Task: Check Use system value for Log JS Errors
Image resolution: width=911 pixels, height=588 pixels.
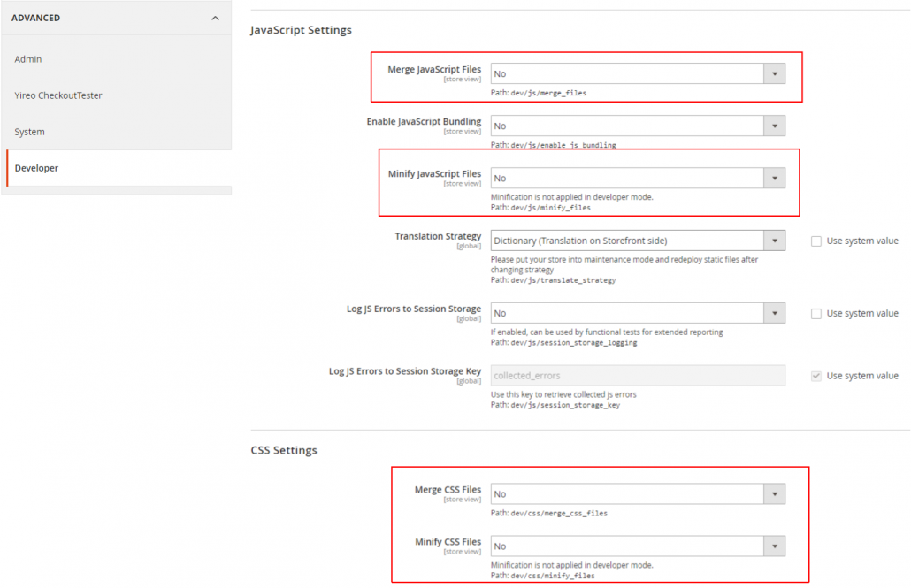Action: 816,314
